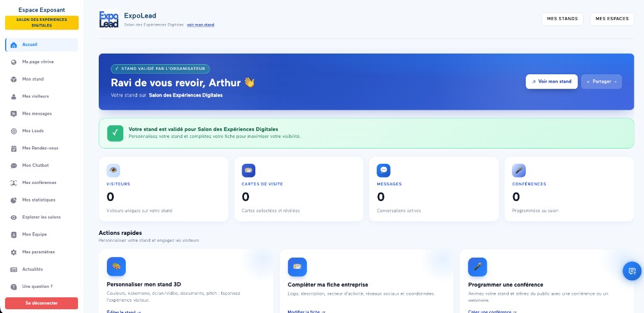
Task: Click the chat icon beside Mes messages
Action: coord(14,114)
